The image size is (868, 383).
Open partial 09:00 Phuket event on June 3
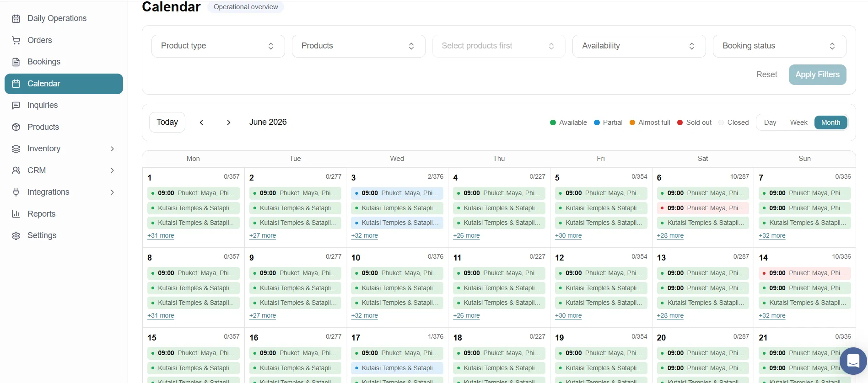(397, 193)
